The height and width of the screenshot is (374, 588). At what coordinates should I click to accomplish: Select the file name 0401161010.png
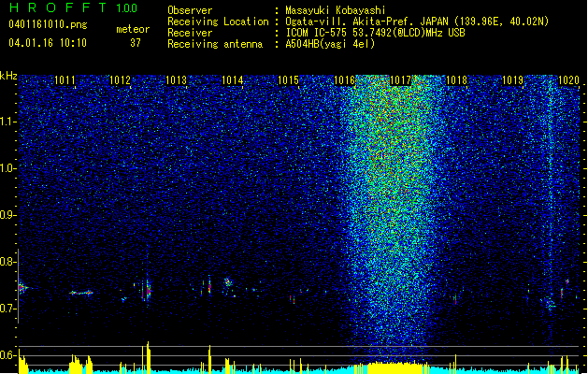pos(48,25)
